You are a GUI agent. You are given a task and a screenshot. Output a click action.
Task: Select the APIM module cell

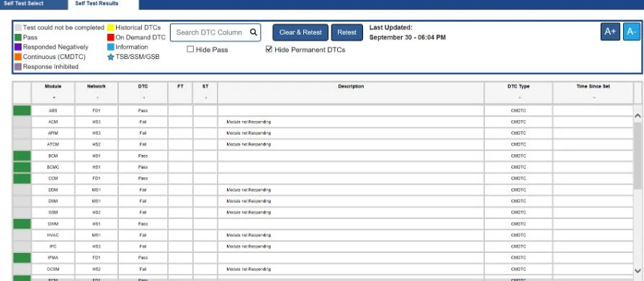click(53, 133)
